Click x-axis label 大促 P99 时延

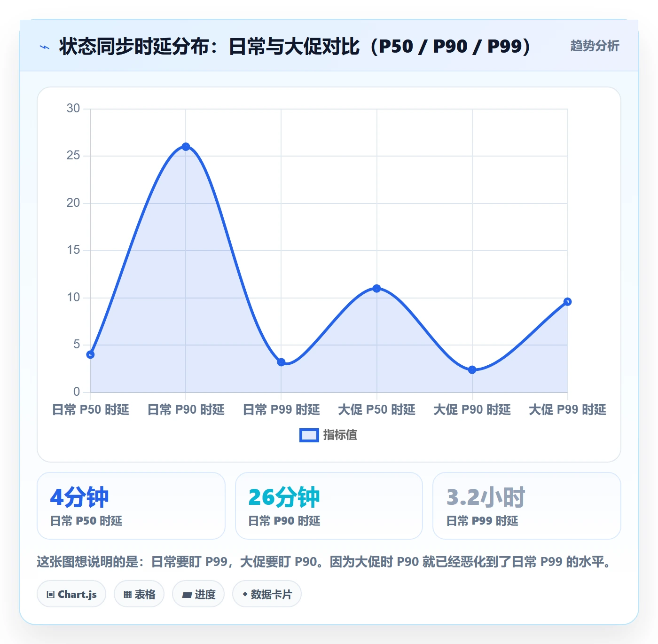[x=567, y=410]
